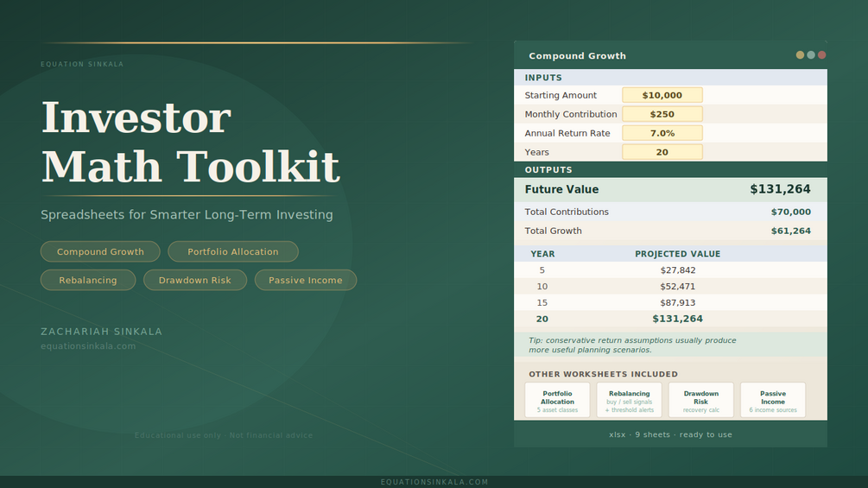Click the year 20 projected value row

(x=670, y=319)
